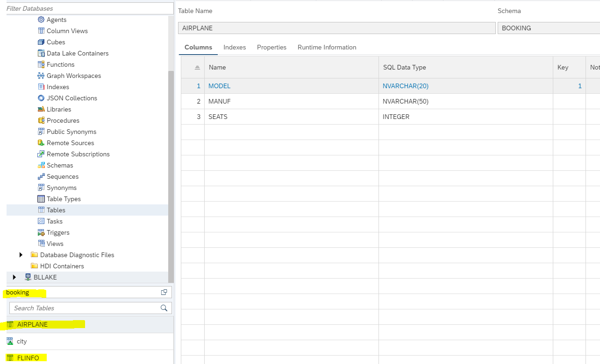
Task: Click the Triggers icon
Action: [41, 232]
